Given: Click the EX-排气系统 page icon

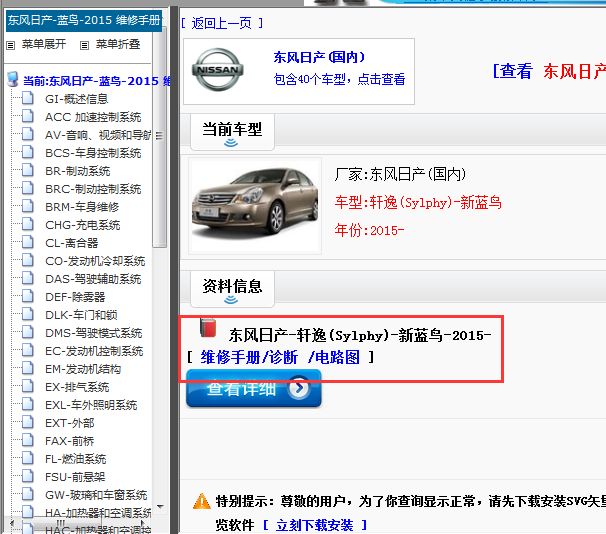Looking at the screenshot, I should pos(27,387).
